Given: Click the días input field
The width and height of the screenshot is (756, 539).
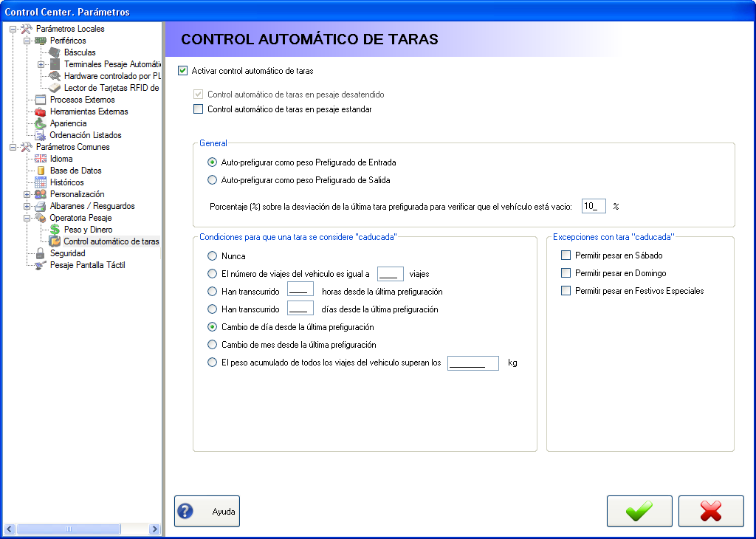Looking at the screenshot, I should [300, 308].
